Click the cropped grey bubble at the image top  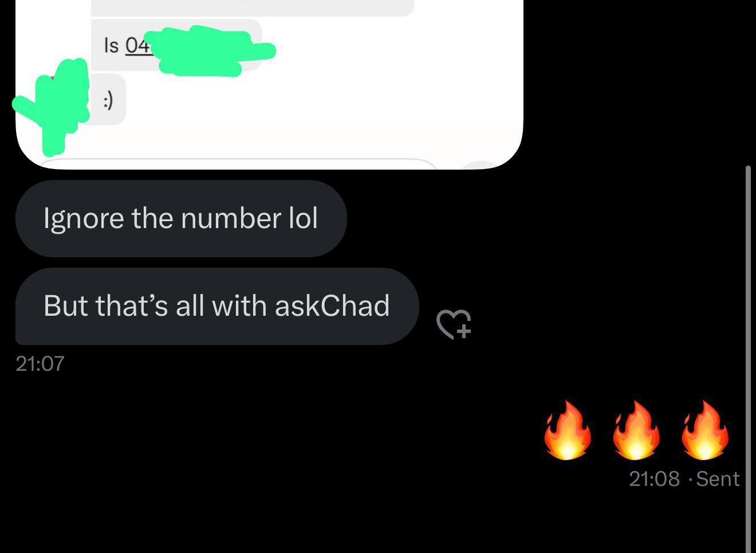[253, 8]
